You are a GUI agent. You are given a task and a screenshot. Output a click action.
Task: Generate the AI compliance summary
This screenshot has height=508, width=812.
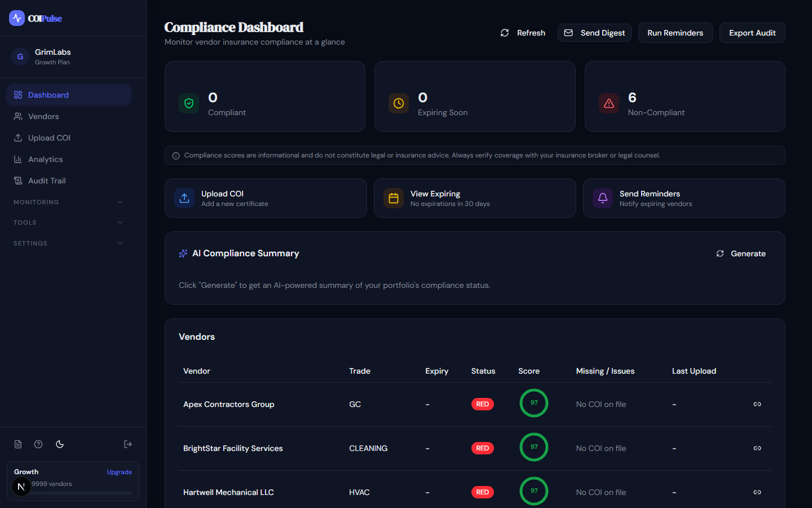click(741, 253)
